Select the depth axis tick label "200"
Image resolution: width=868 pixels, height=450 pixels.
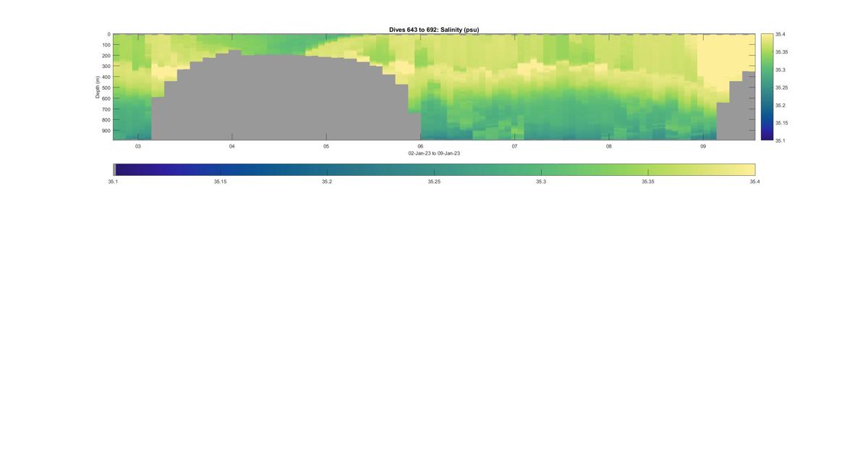106,56
